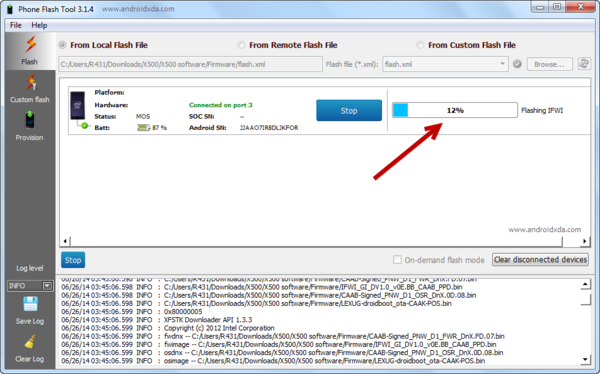
Task: Expand the flash.xml file dropdown
Action: (x=502, y=64)
